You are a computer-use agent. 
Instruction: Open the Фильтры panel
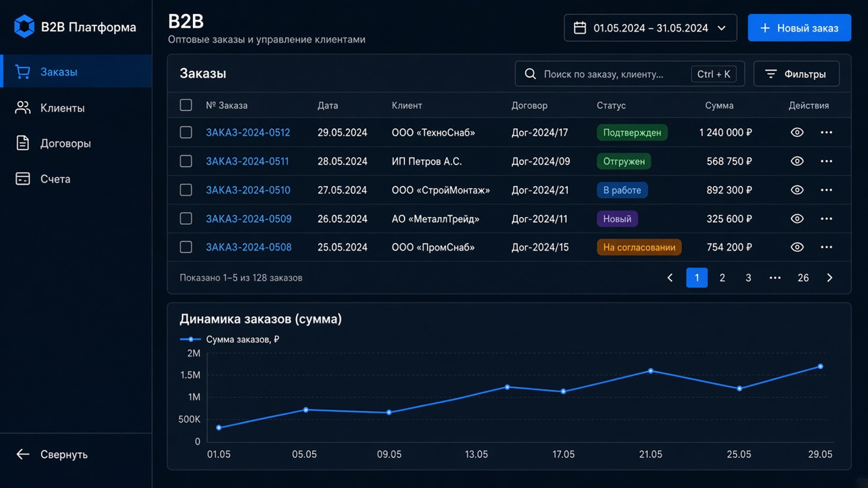click(796, 74)
